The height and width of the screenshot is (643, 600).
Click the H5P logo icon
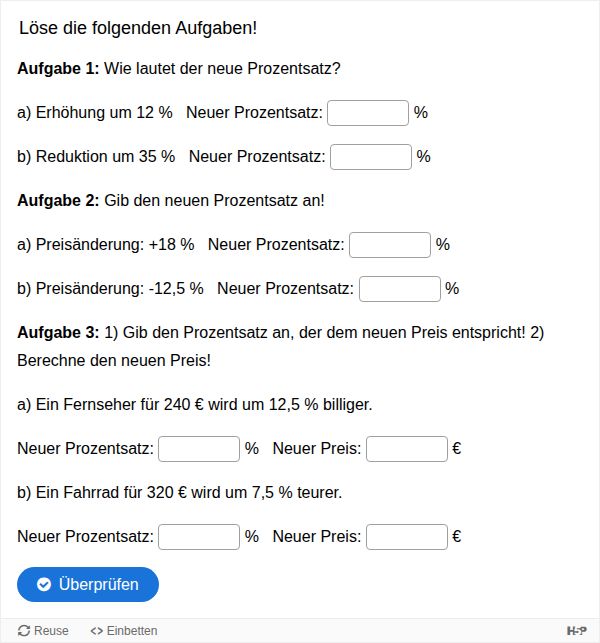[x=576, y=631]
